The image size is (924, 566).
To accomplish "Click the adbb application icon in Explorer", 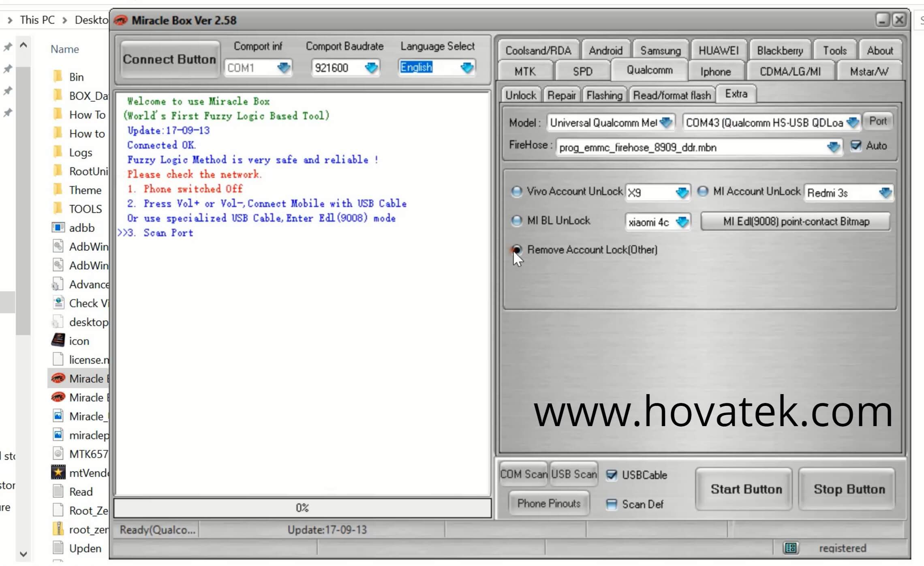I will click(58, 227).
